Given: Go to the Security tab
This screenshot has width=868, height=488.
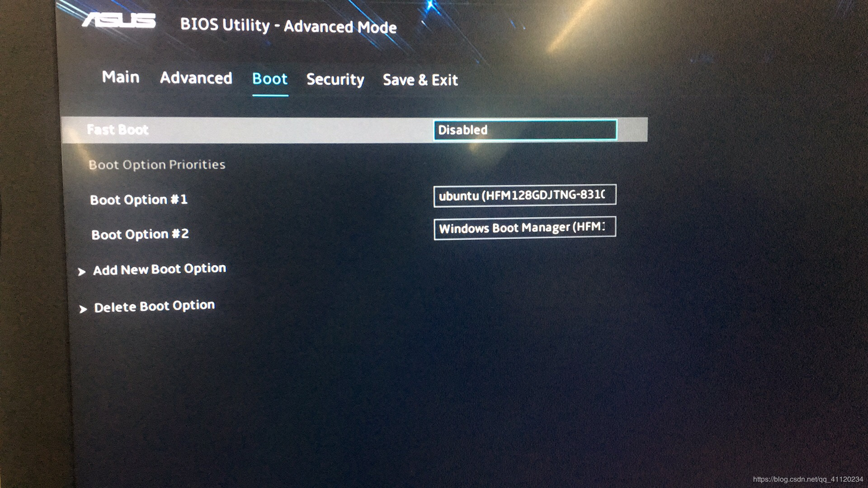Looking at the screenshot, I should 335,80.
